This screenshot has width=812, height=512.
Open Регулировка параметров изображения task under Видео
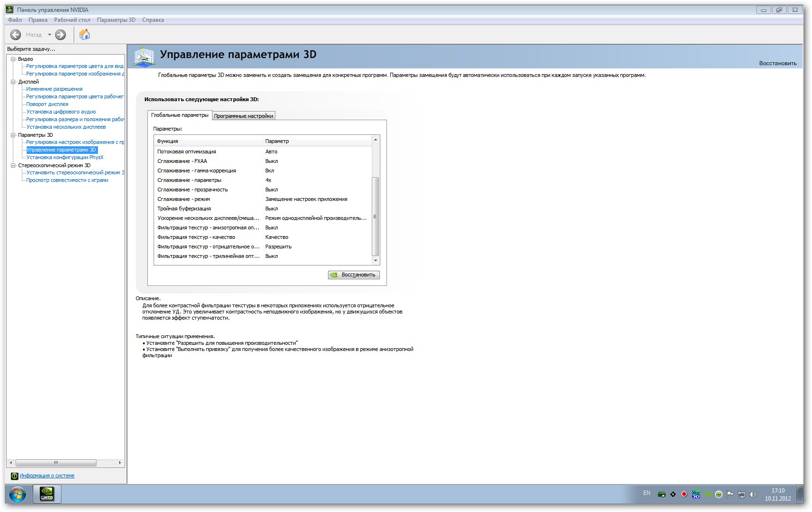coord(75,74)
